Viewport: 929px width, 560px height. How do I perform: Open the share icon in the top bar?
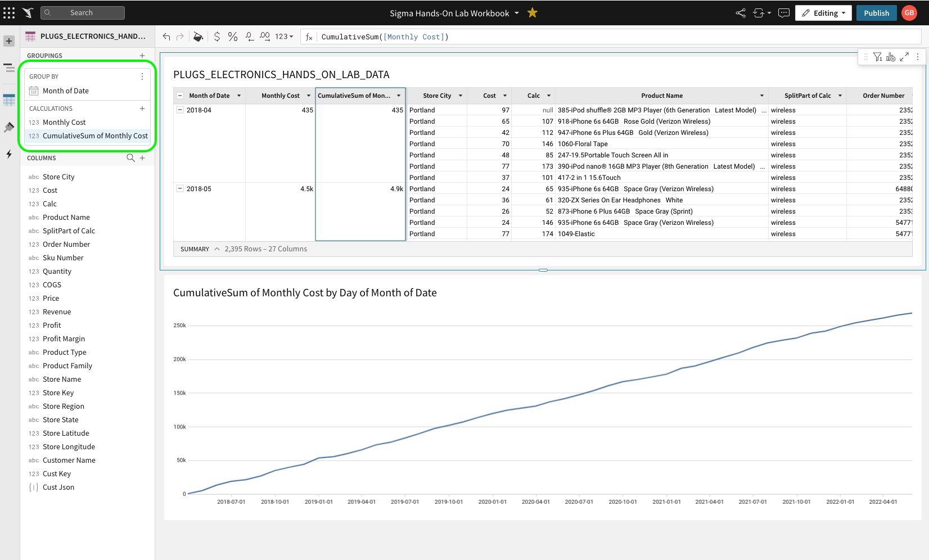[741, 12]
